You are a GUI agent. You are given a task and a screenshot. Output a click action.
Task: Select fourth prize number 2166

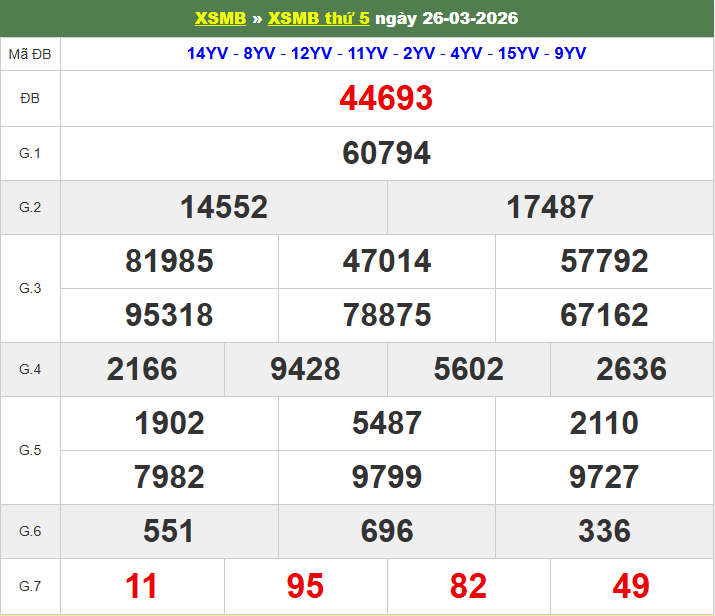(x=142, y=369)
